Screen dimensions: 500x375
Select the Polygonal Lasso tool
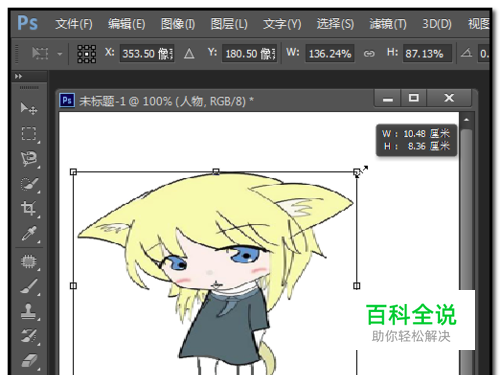29,159
